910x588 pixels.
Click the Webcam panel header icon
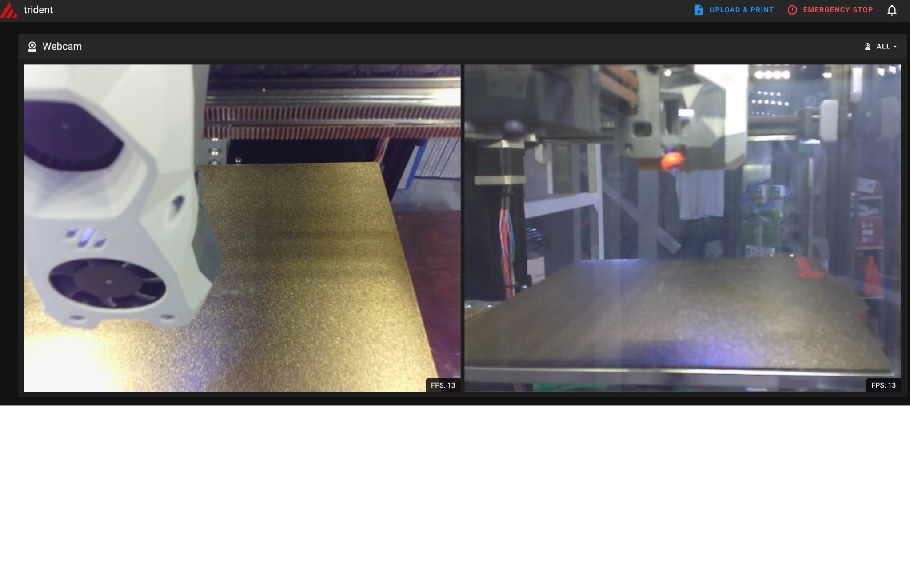(x=32, y=47)
